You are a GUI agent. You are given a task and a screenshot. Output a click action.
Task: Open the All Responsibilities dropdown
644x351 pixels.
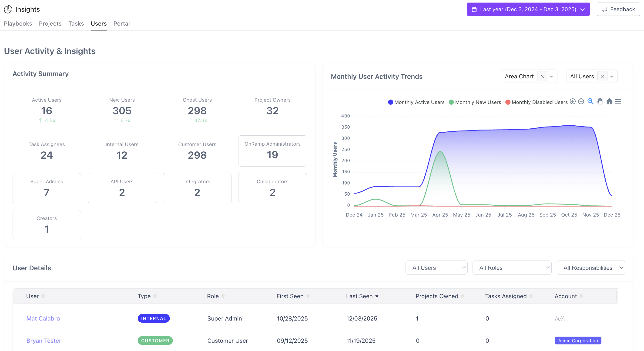click(591, 267)
